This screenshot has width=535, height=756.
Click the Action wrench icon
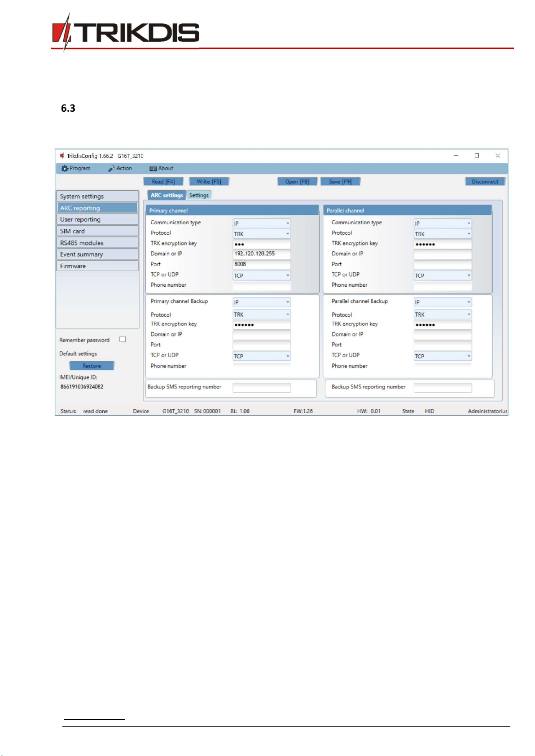(111, 168)
